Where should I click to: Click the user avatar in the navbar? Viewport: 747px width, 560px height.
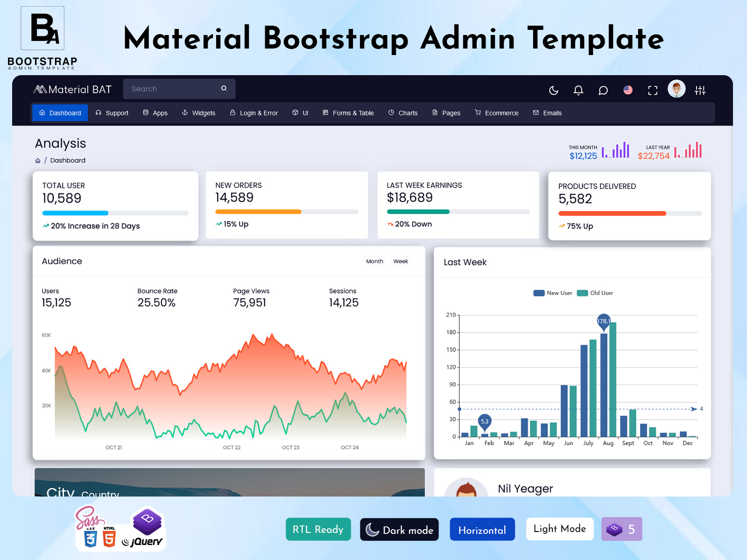point(677,89)
